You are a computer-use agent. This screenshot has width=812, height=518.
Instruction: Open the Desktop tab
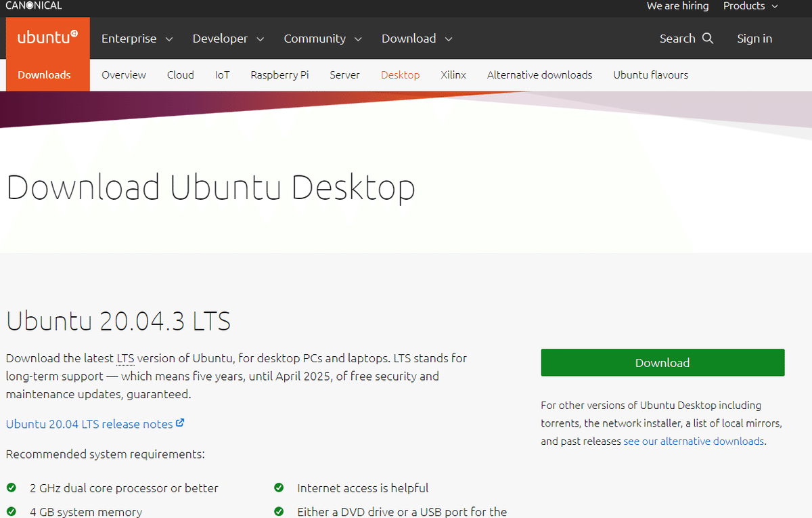pyautogui.click(x=400, y=75)
